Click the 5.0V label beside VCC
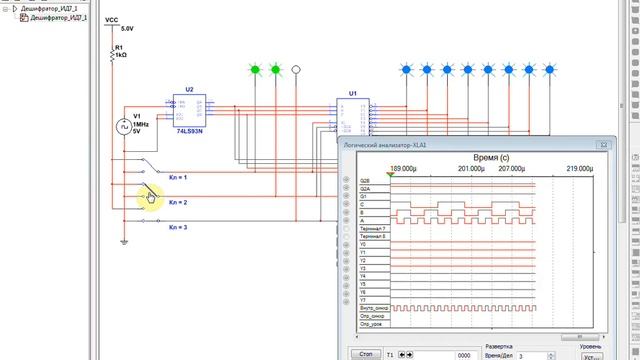Image resolution: width=640 pixels, height=360 pixels. pyautogui.click(x=127, y=29)
